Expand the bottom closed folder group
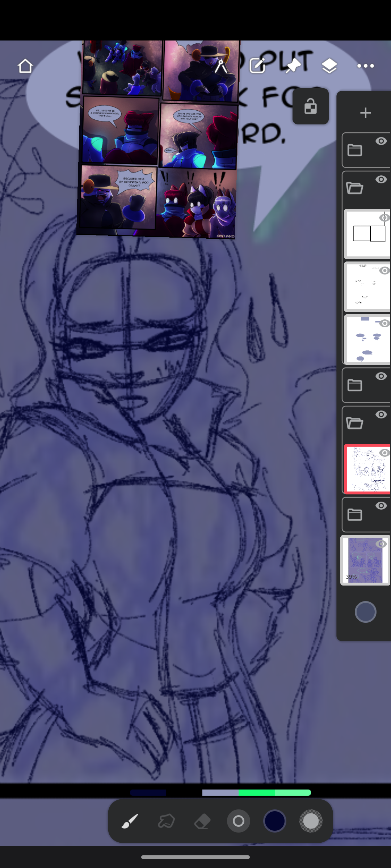 click(x=355, y=514)
